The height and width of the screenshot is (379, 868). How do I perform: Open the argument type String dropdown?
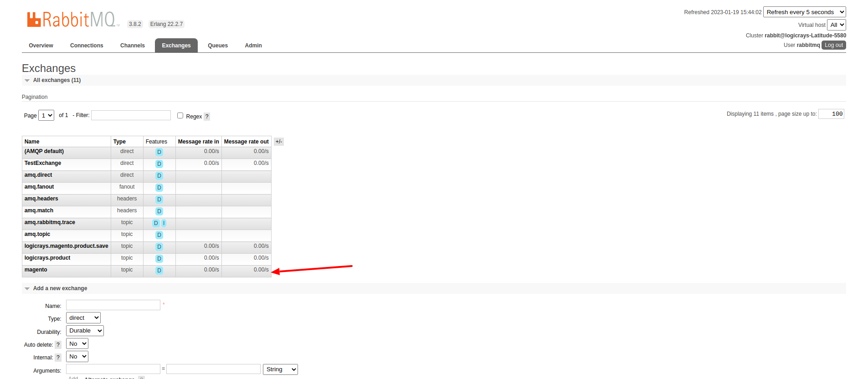click(x=280, y=369)
